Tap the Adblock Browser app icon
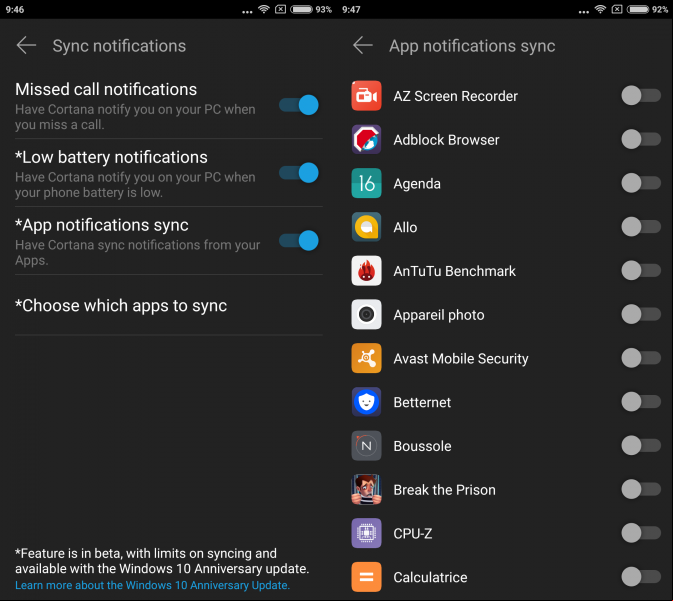The height and width of the screenshot is (601, 673). pos(366,140)
